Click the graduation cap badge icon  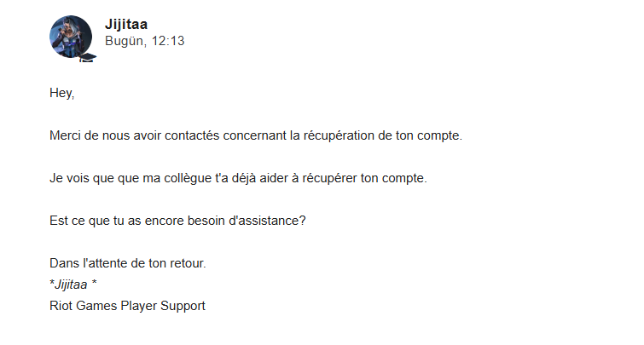click(x=87, y=57)
